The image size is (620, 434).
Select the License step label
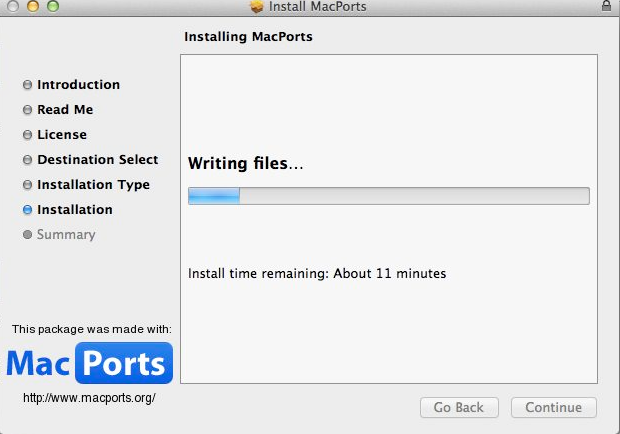62,135
